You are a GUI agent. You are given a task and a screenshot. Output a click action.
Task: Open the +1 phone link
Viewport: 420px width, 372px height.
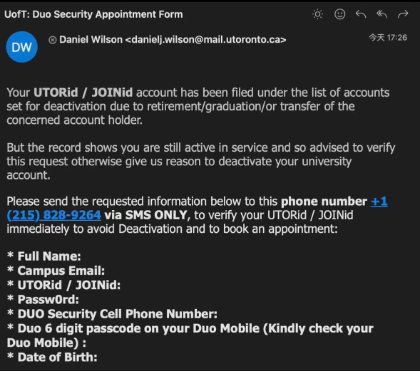click(x=379, y=201)
